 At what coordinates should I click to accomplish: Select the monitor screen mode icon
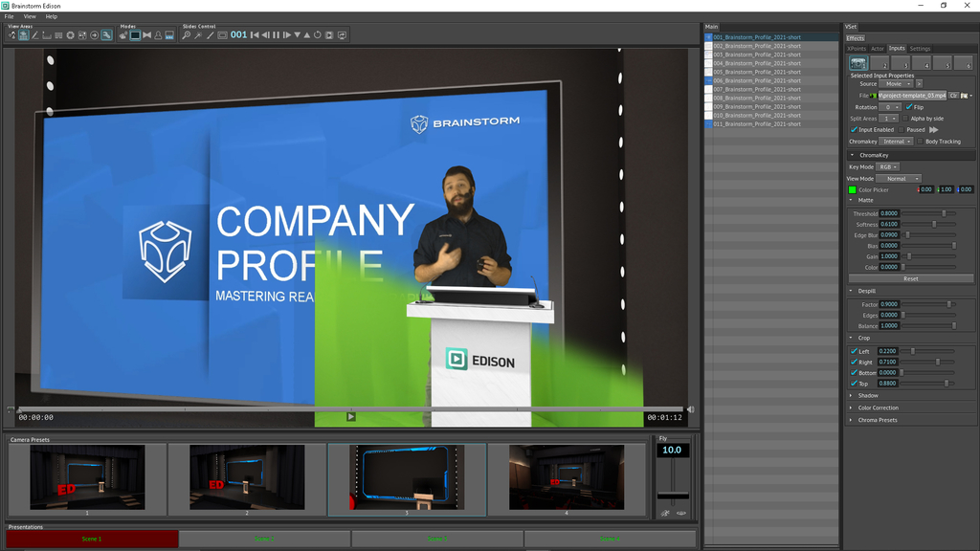click(135, 35)
